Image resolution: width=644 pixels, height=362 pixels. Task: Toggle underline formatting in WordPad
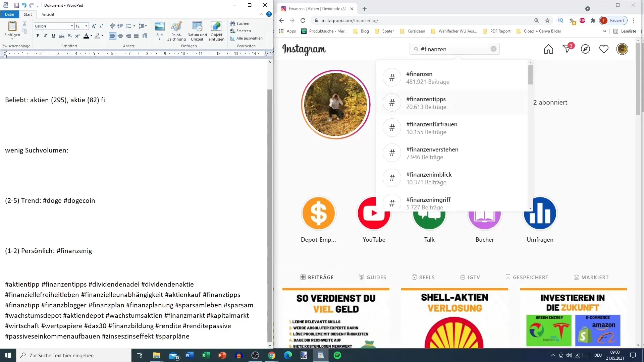point(53,36)
